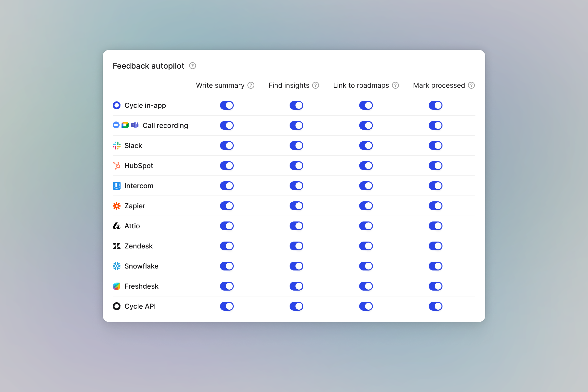Disable Write summary for Intercom
Screen dimensions: 588x392
pyautogui.click(x=227, y=186)
